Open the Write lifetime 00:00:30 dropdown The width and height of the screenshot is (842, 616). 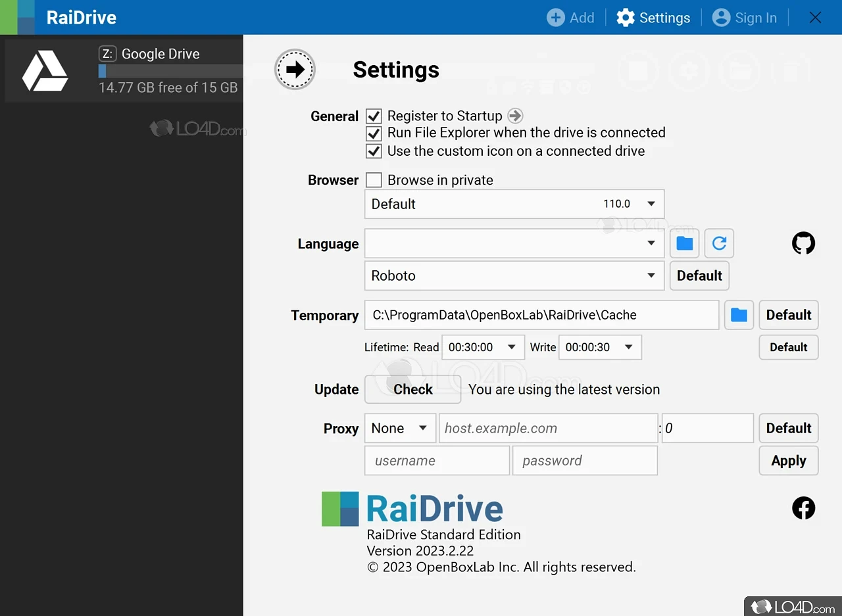pos(600,347)
